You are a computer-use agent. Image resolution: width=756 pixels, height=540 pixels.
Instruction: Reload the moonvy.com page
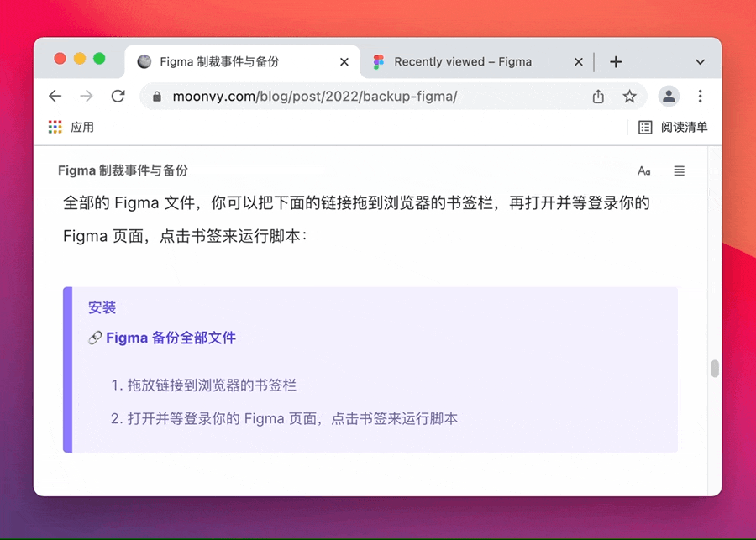point(118,96)
